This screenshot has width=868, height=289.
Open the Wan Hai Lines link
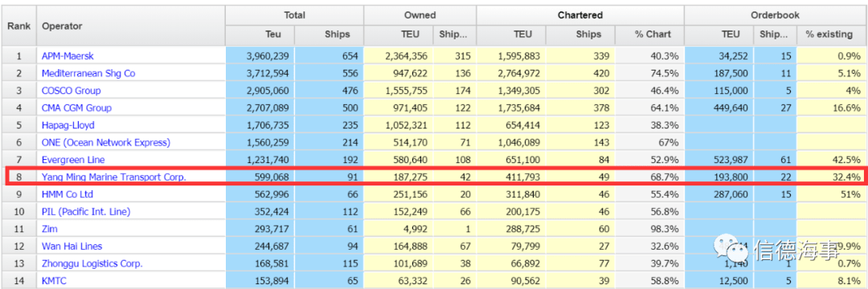(72, 246)
